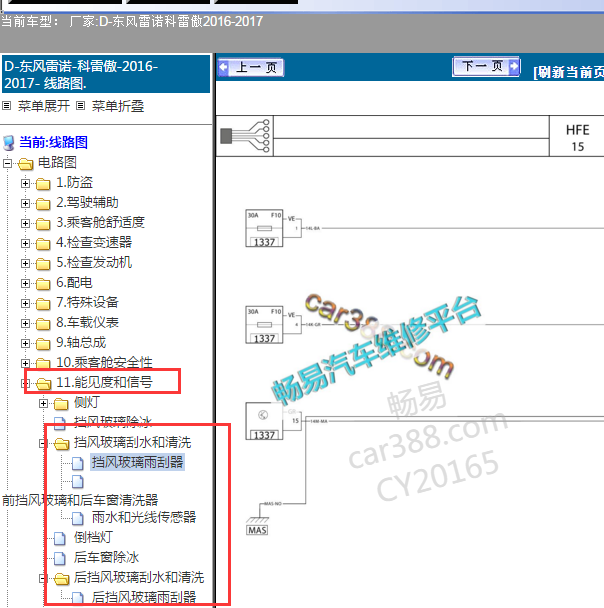
Task: Click the folder icon of 后挡风玻璃刮水和清洗
Action: [61, 579]
